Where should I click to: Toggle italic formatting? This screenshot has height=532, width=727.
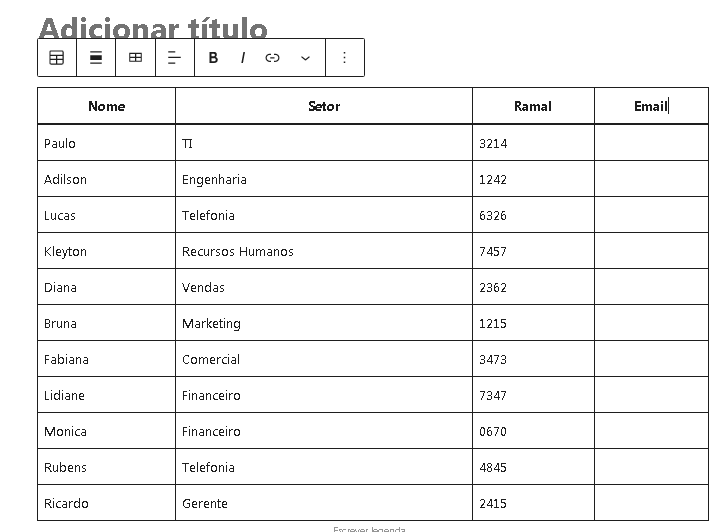[243, 58]
